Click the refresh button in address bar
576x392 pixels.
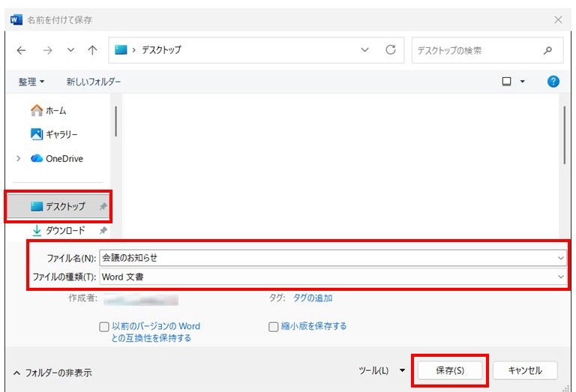(390, 50)
